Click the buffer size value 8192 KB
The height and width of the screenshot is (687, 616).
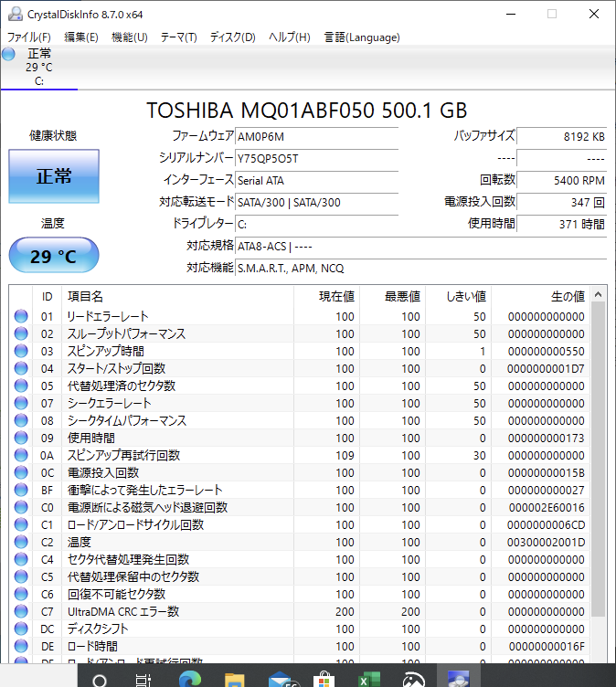pos(562,137)
